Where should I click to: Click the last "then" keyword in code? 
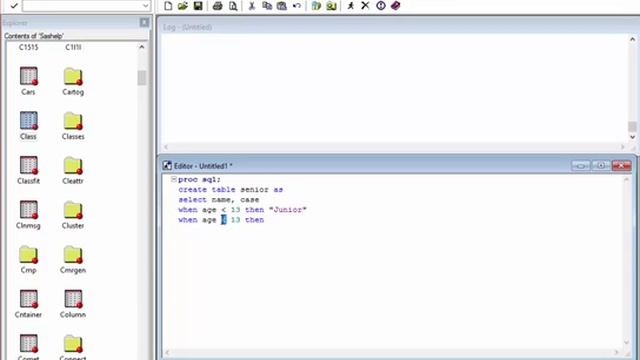pos(254,220)
